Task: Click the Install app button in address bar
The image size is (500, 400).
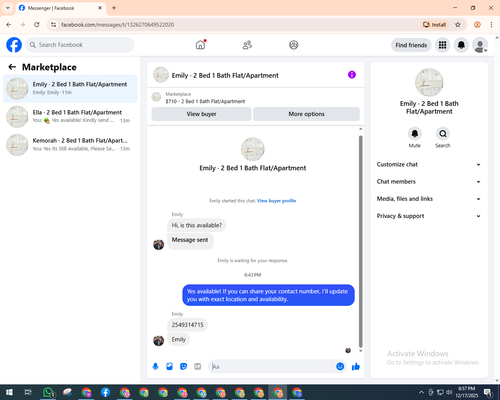Action: click(435, 25)
